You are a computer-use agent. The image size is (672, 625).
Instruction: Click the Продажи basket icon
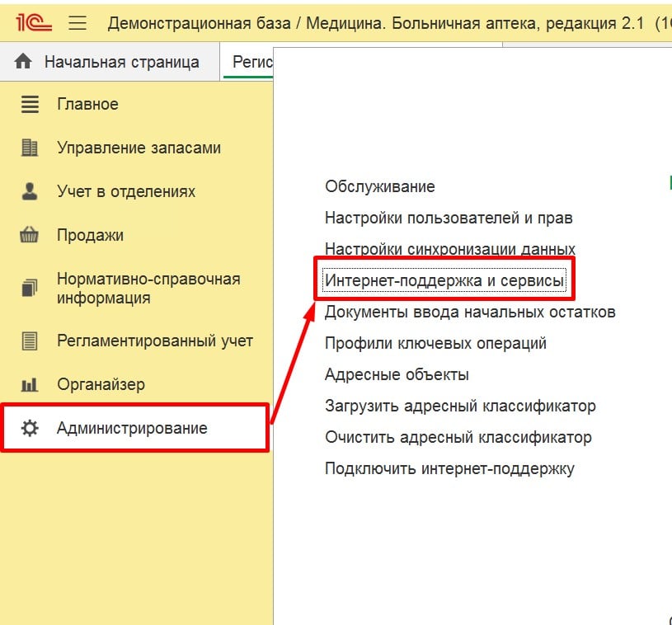click(x=30, y=236)
